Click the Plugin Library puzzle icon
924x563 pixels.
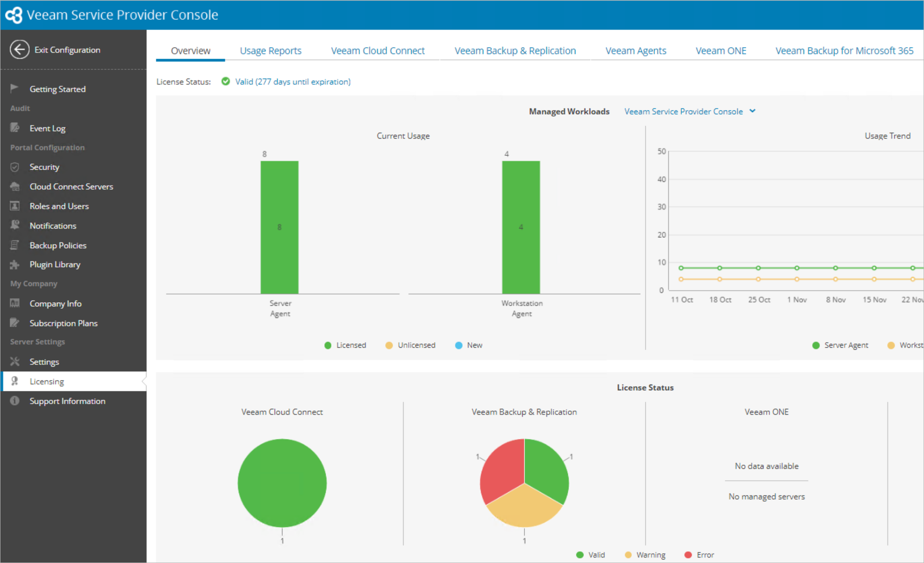click(14, 264)
